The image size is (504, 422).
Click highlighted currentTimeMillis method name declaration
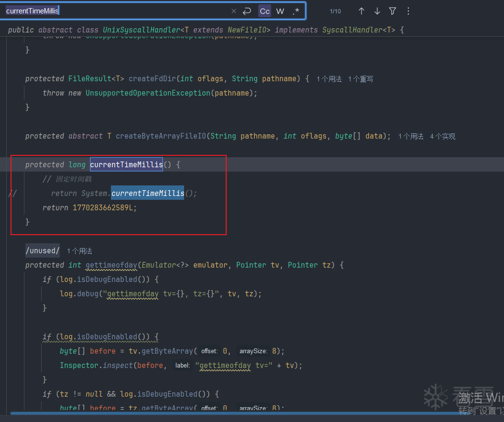(126, 164)
